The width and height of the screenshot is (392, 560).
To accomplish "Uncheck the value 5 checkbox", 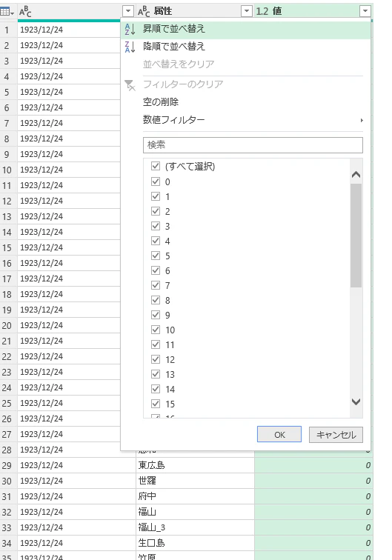I will pyautogui.click(x=156, y=256).
